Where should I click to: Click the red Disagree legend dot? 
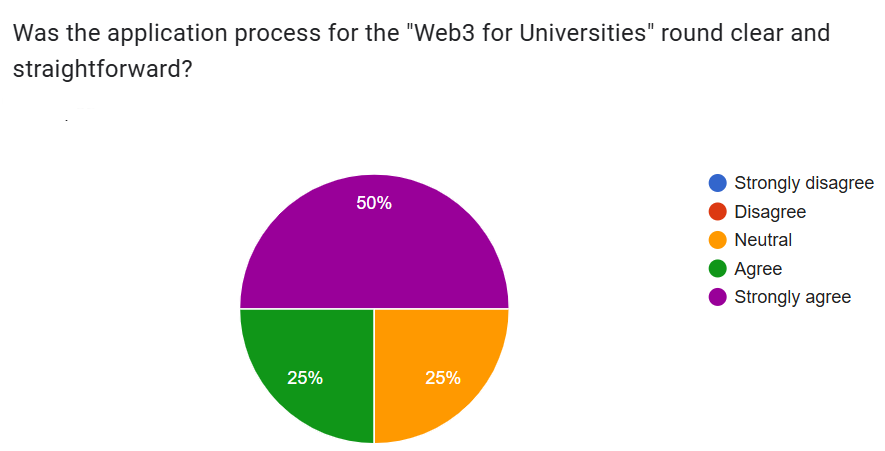pyautogui.click(x=717, y=212)
